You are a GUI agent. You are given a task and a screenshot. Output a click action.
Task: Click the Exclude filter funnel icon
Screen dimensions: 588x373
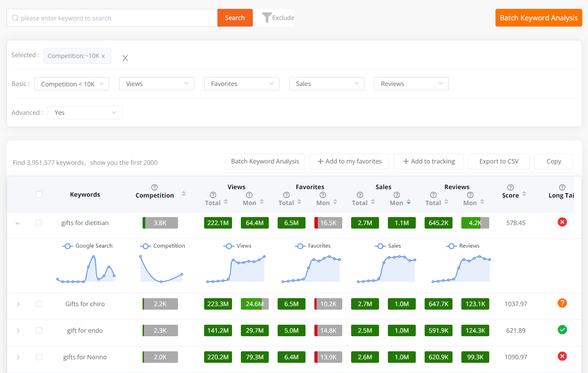pyautogui.click(x=267, y=18)
